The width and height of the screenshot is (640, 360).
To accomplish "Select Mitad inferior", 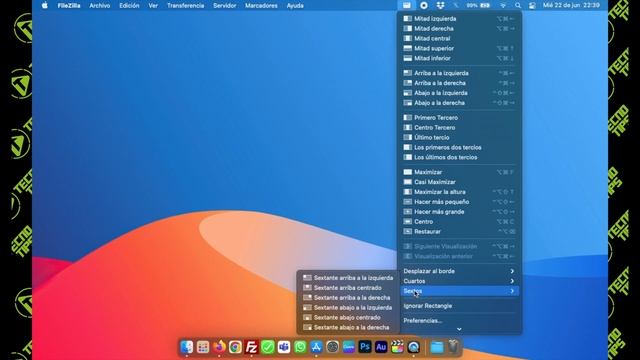I will (x=459, y=58).
